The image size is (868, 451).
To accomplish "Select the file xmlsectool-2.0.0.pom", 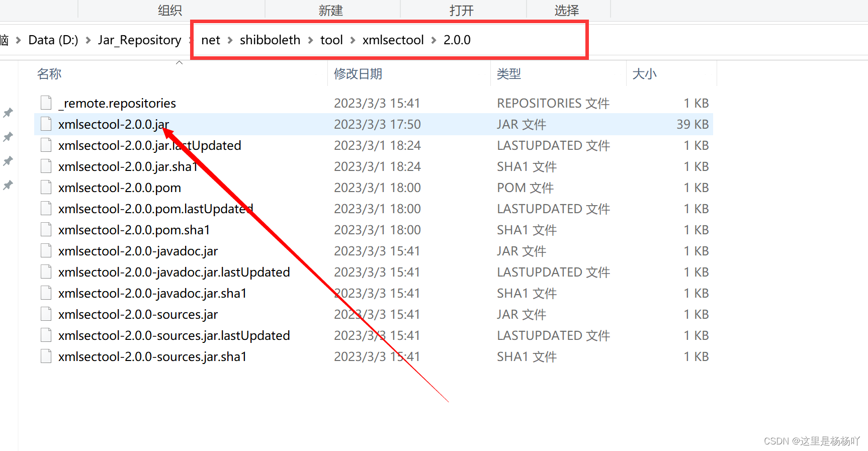I will 120,188.
